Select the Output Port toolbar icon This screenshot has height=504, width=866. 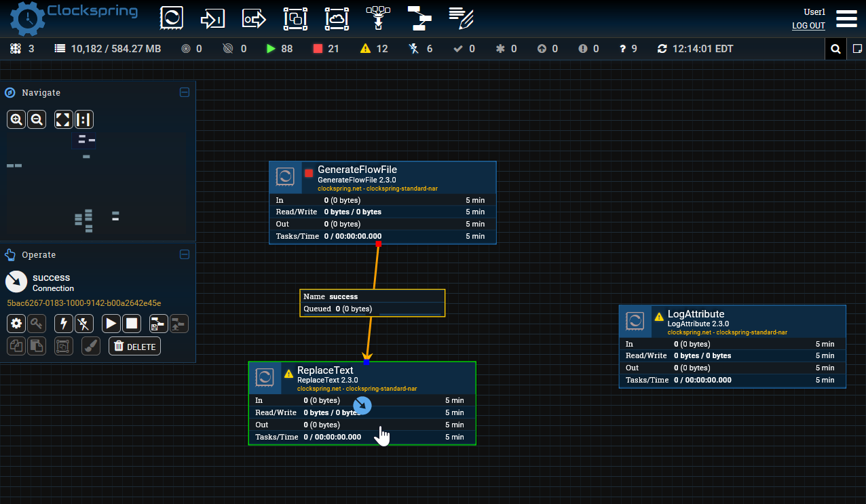click(254, 18)
